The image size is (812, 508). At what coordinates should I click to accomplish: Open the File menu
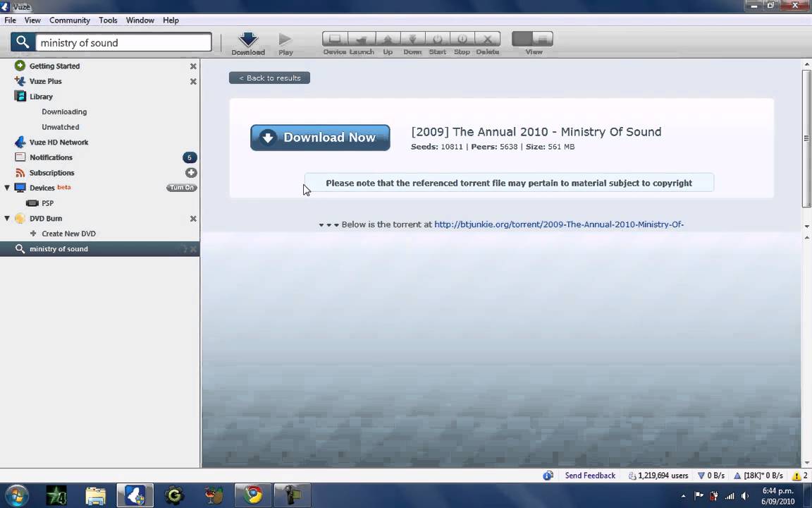pyautogui.click(x=10, y=20)
